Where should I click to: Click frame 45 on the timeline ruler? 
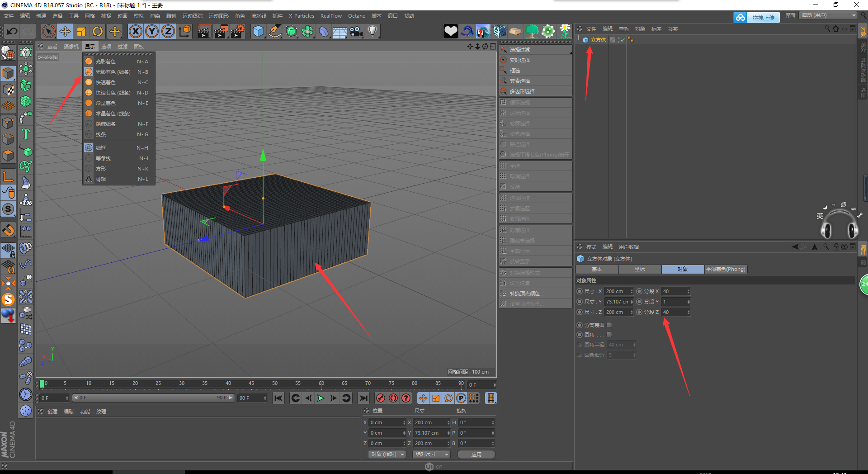pyautogui.click(x=251, y=384)
